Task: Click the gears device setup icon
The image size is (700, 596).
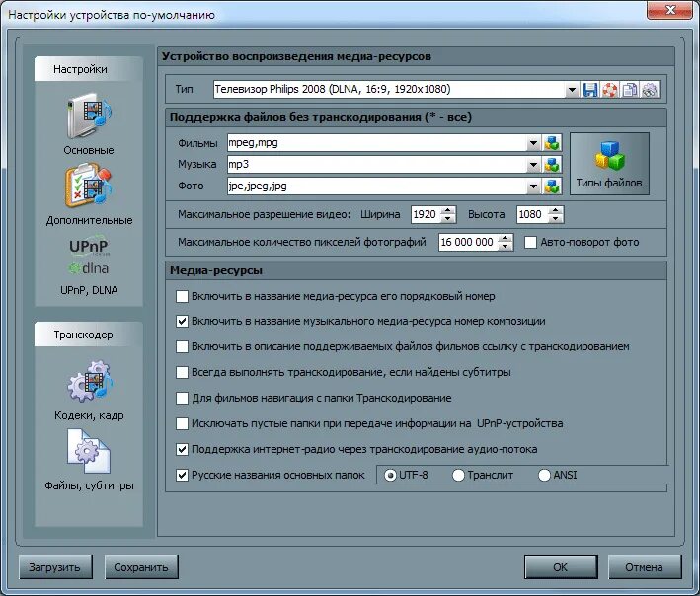Action: pos(650,90)
